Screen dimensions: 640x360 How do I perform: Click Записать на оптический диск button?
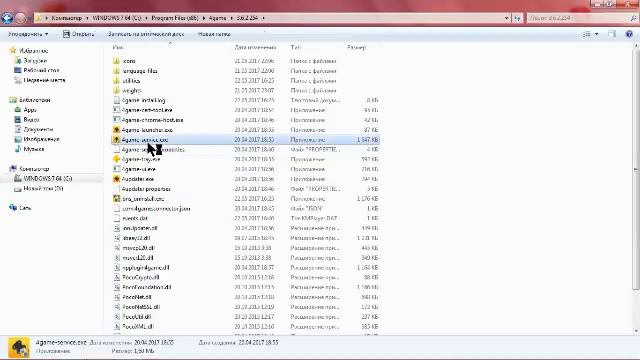[x=146, y=34]
